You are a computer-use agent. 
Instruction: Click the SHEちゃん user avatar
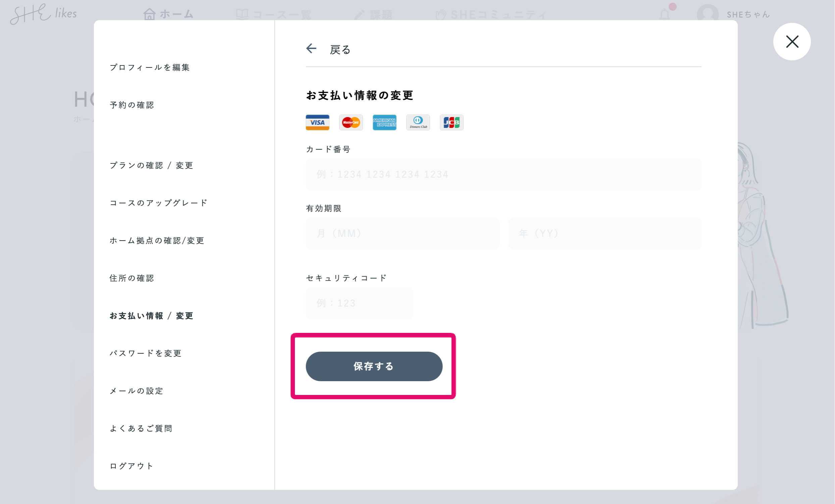click(708, 14)
